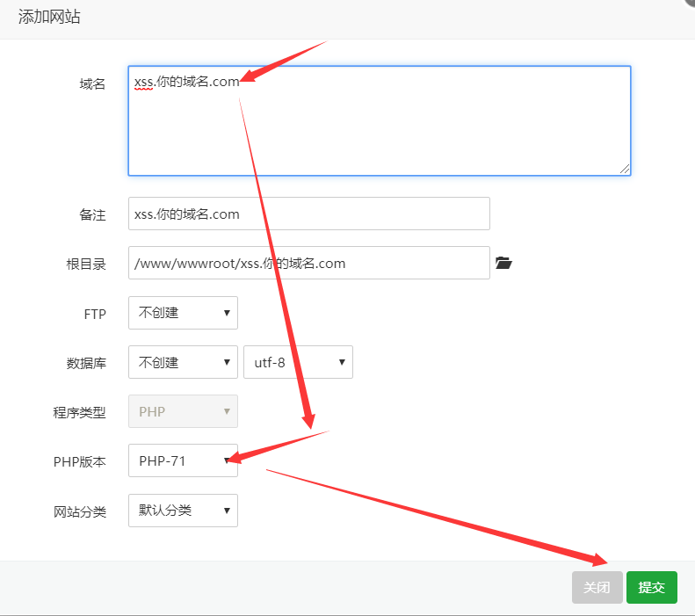
Task: Click the folder icon beside root directory
Action: tap(503, 263)
